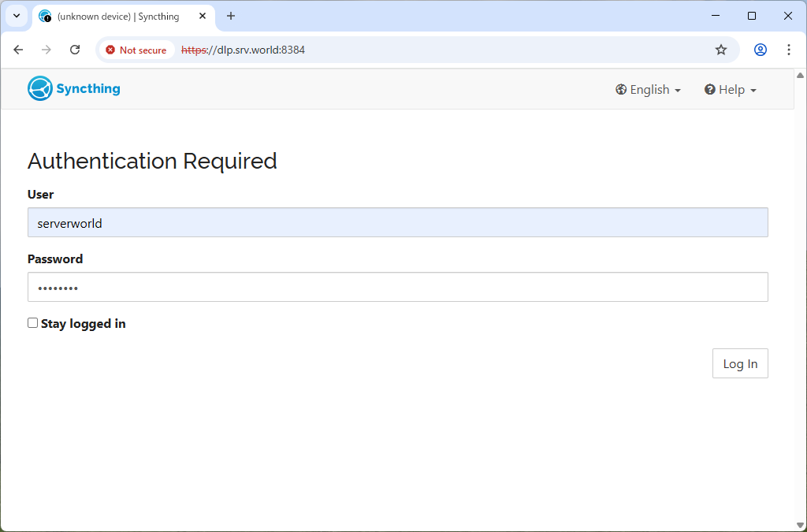This screenshot has width=807, height=532.
Task: Click the Not secure site warning
Action: pyautogui.click(x=136, y=50)
